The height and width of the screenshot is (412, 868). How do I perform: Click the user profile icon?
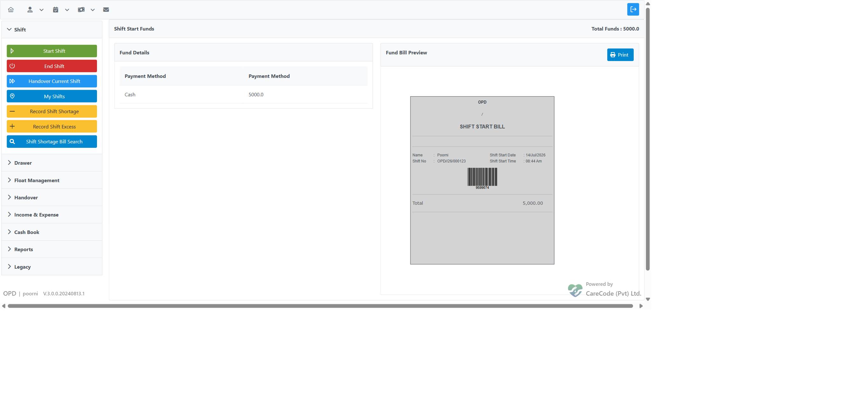click(x=30, y=10)
